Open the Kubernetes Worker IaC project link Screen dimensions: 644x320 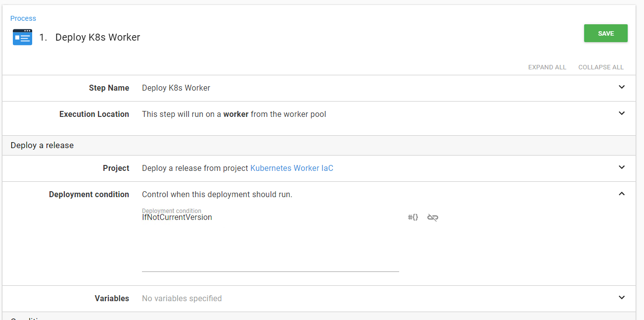292,168
